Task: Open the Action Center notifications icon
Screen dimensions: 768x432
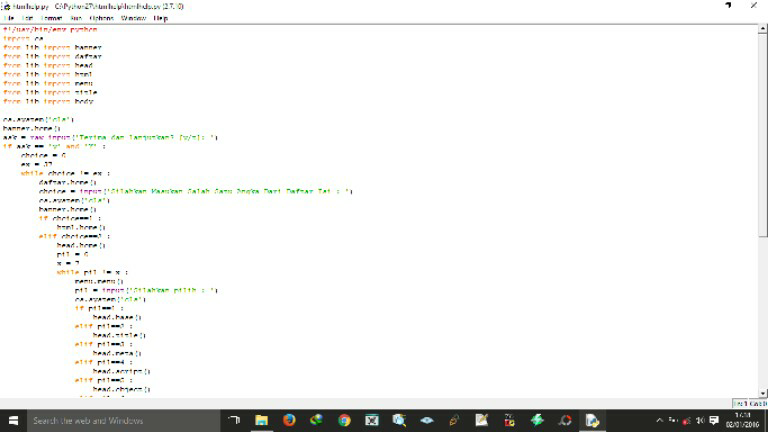Action: [x=714, y=421]
